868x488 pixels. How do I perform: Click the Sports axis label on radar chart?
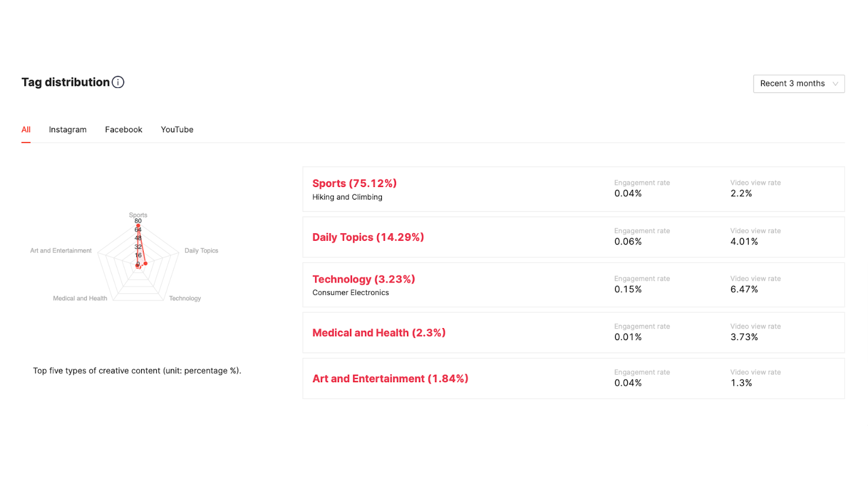(138, 215)
